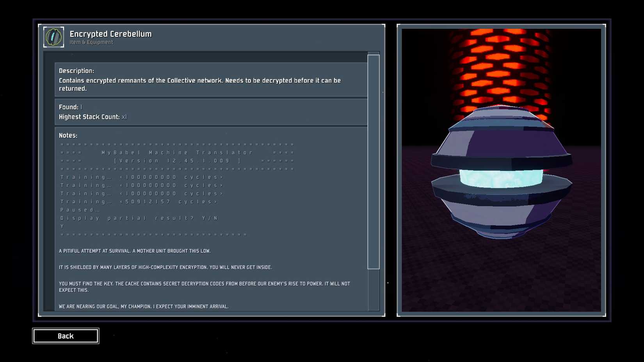Click the Version 12.45.1.009 line

point(177,161)
